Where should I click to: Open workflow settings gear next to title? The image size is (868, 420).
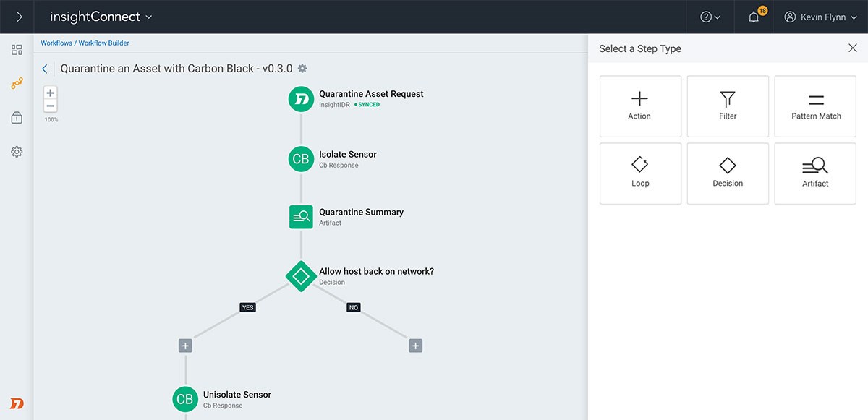click(x=302, y=69)
